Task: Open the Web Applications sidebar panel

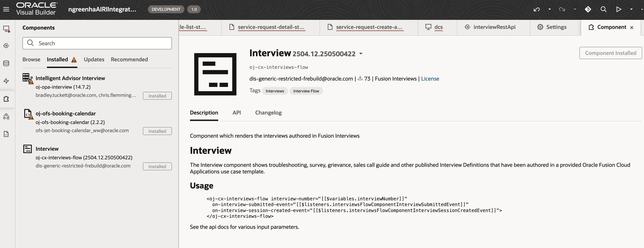Action: tap(6, 29)
